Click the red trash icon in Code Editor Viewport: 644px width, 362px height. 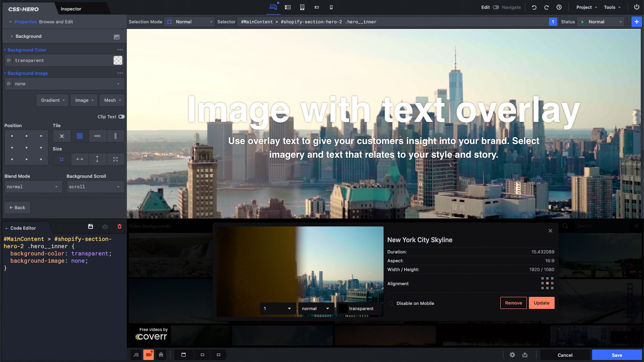(120, 226)
